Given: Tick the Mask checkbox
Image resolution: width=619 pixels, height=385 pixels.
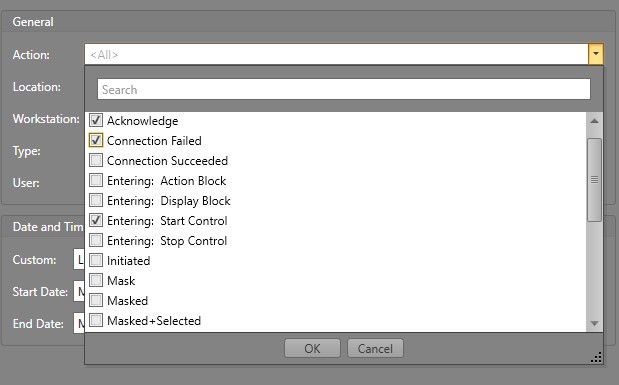Looking at the screenshot, I should pos(96,280).
